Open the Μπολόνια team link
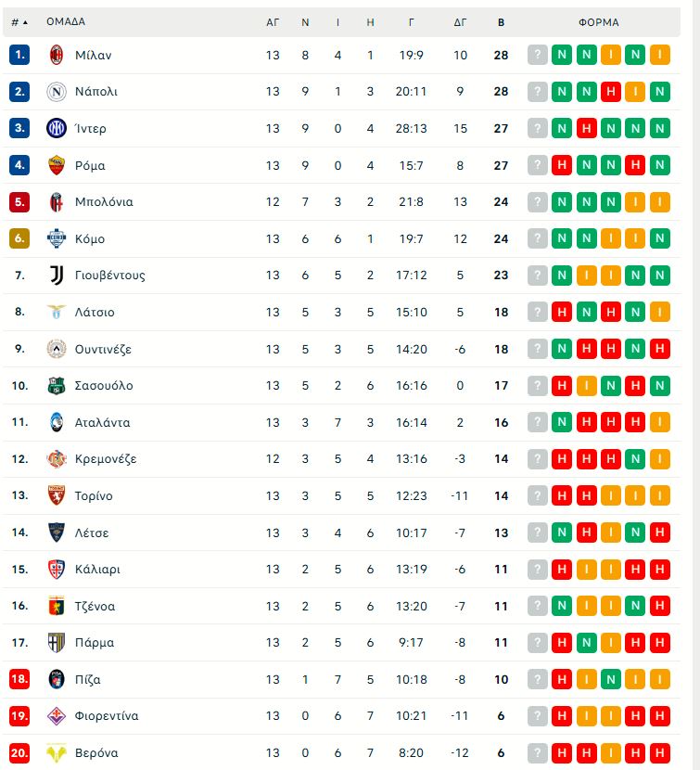 [x=104, y=202]
